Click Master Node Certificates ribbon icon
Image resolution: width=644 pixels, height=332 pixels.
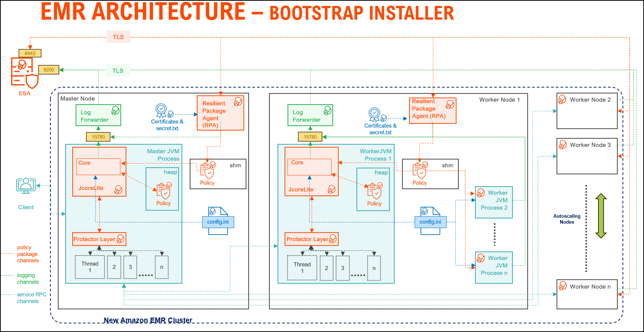(161, 110)
